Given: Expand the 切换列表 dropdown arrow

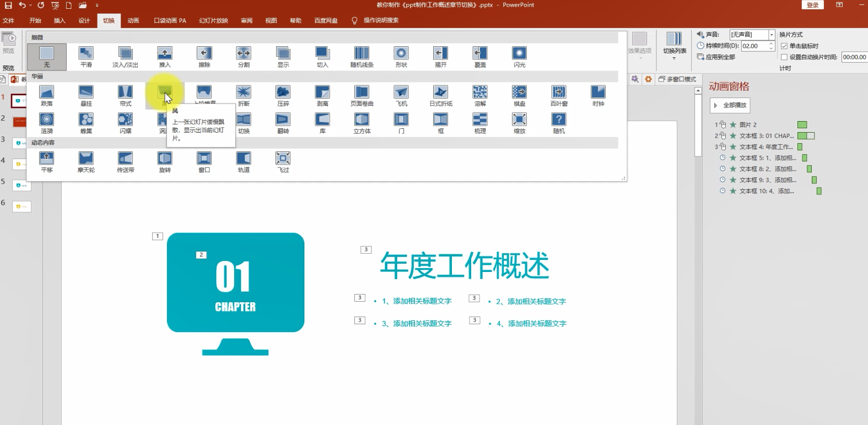Looking at the screenshot, I should coord(674,58).
